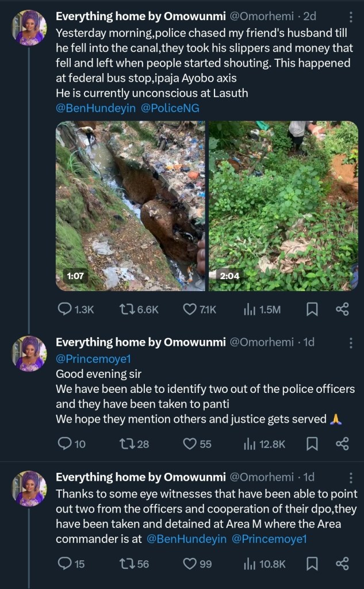Screen dimensions: 364x589
Task: Like the tweet with 55 likes
Action: tap(190, 443)
